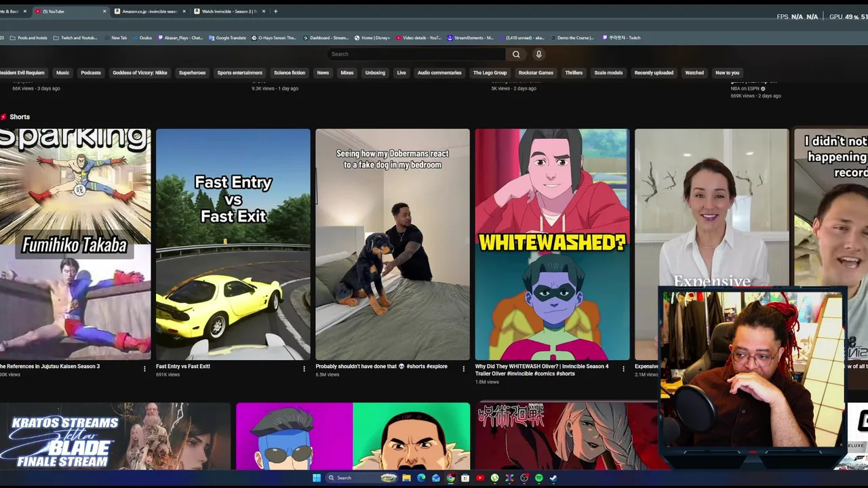Click the YouTube search input field
868x488 pixels.
tap(417, 54)
